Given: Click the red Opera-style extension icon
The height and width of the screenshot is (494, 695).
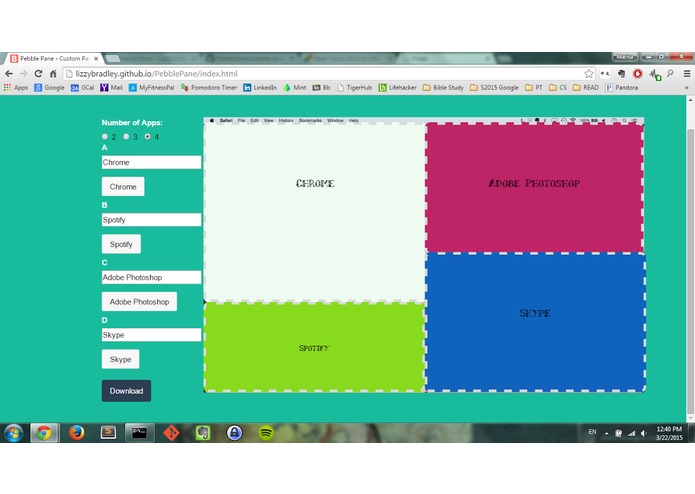Looking at the screenshot, I should click(637, 74).
